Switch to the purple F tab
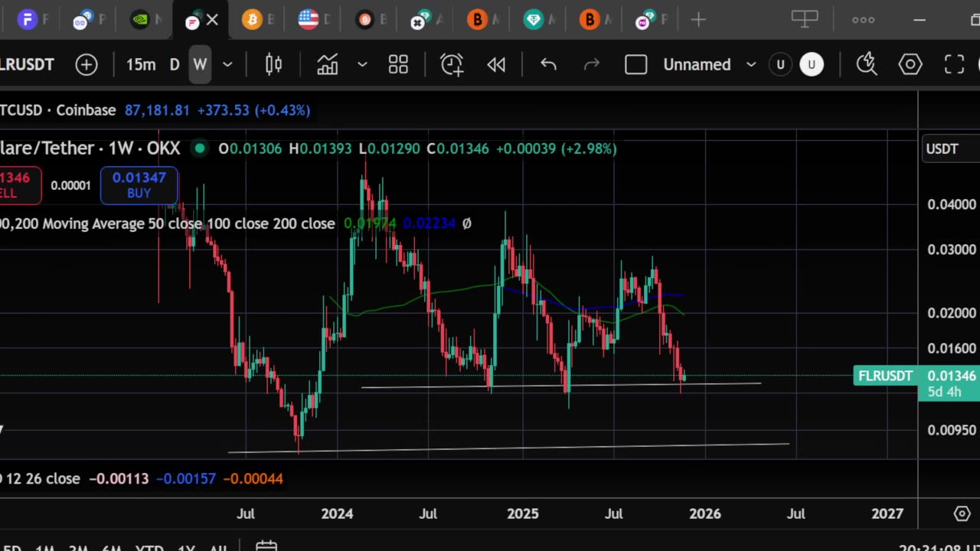 [x=28, y=20]
